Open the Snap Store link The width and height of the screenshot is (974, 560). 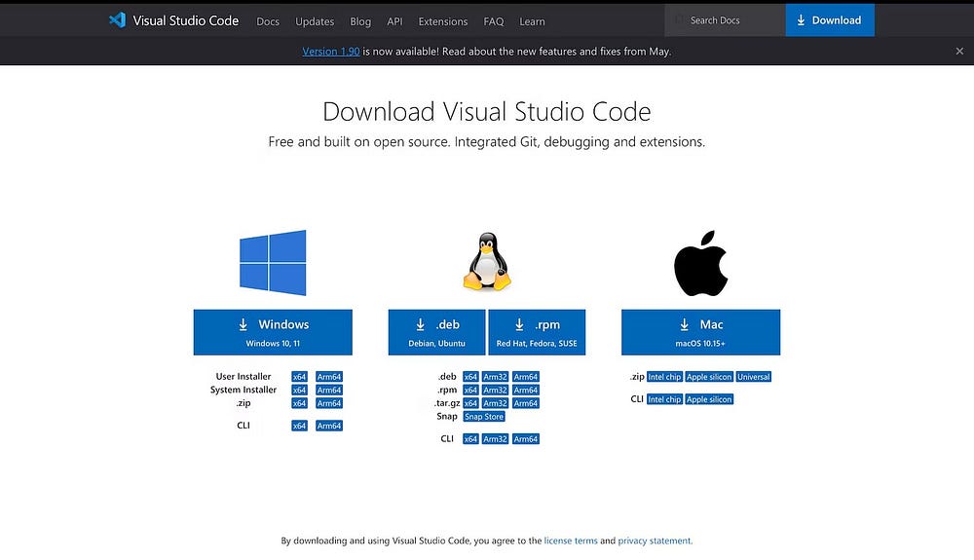click(x=484, y=417)
